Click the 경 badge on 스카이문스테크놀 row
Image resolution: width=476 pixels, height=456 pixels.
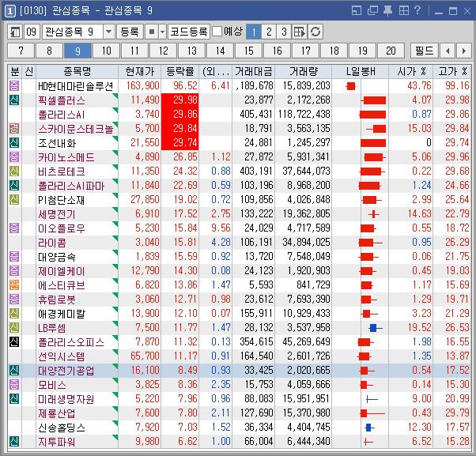14,129
